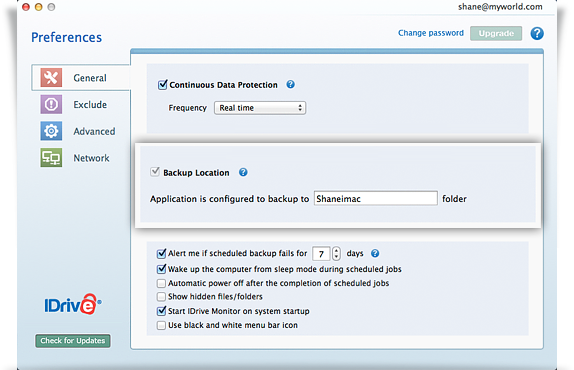
Task: Click the Shaneimac backup folder field
Action: coord(375,198)
